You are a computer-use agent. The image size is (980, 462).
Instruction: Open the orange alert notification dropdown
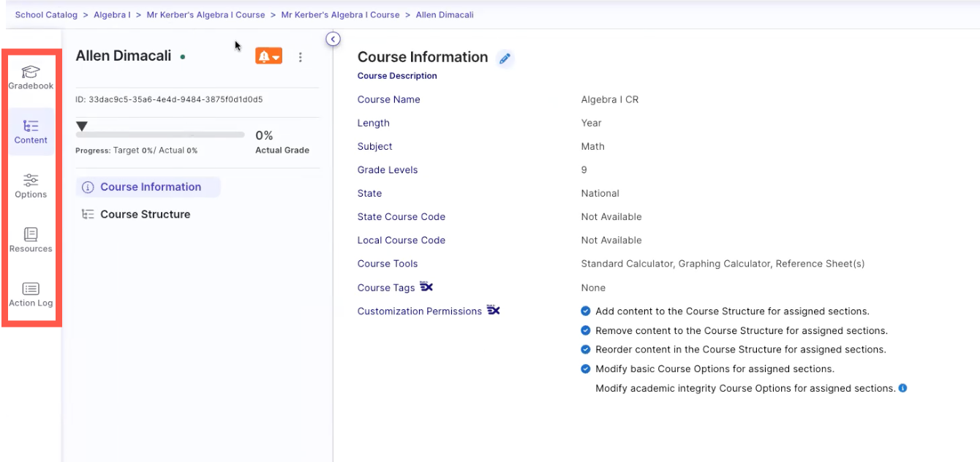tap(268, 55)
